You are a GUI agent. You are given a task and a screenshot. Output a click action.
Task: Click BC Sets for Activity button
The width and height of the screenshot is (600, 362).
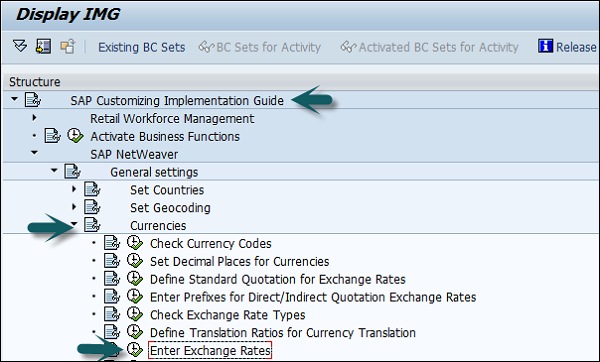tap(260, 47)
